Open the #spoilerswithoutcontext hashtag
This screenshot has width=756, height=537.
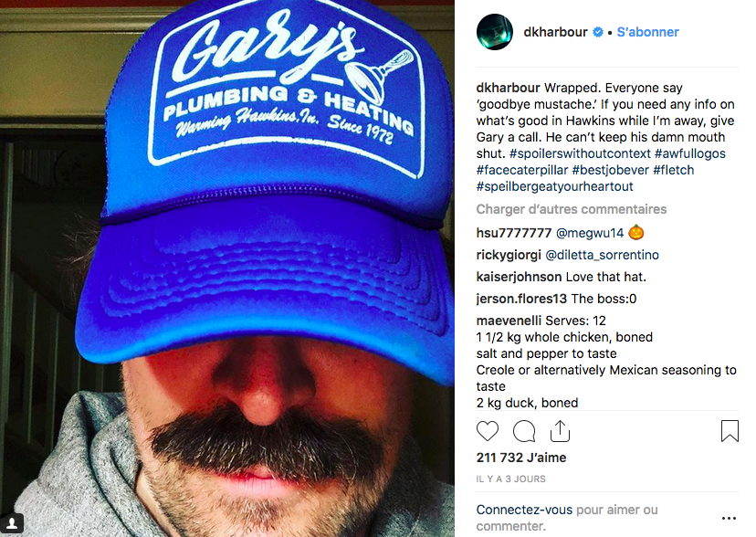pos(580,153)
